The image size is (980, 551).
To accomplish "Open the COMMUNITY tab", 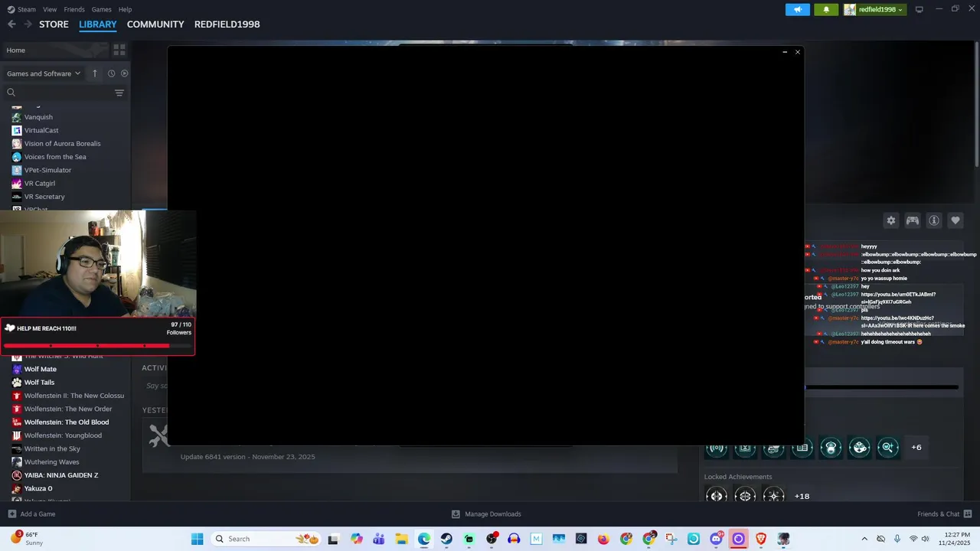I will [155, 24].
